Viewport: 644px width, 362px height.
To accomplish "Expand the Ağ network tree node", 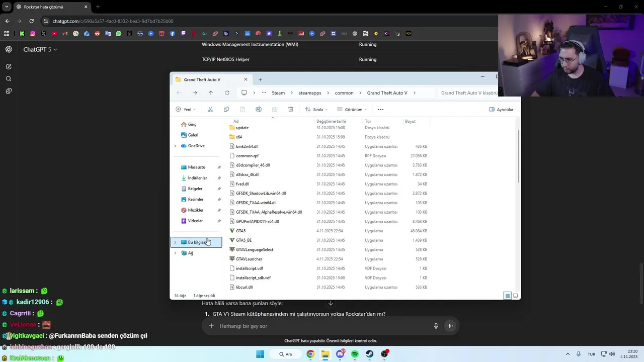I will tap(175, 253).
